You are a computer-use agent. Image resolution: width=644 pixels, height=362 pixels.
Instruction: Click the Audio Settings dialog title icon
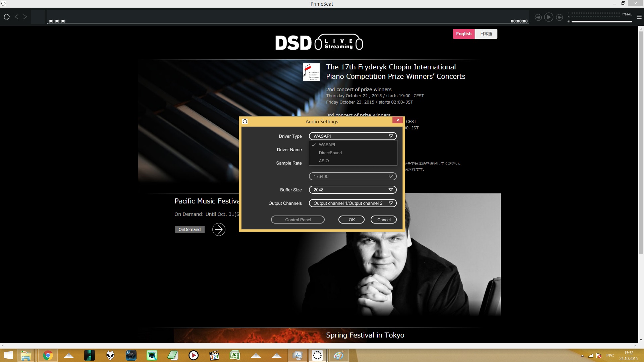tap(245, 121)
